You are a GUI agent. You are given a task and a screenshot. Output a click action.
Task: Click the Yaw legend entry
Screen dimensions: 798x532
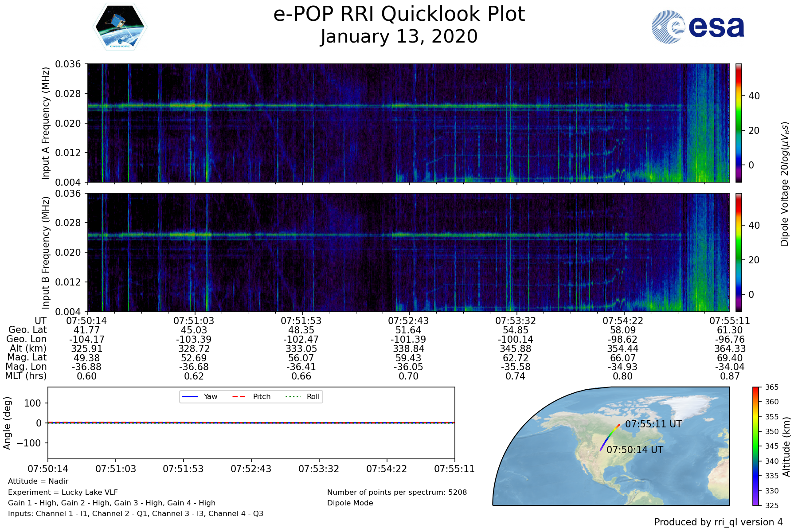(x=199, y=396)
